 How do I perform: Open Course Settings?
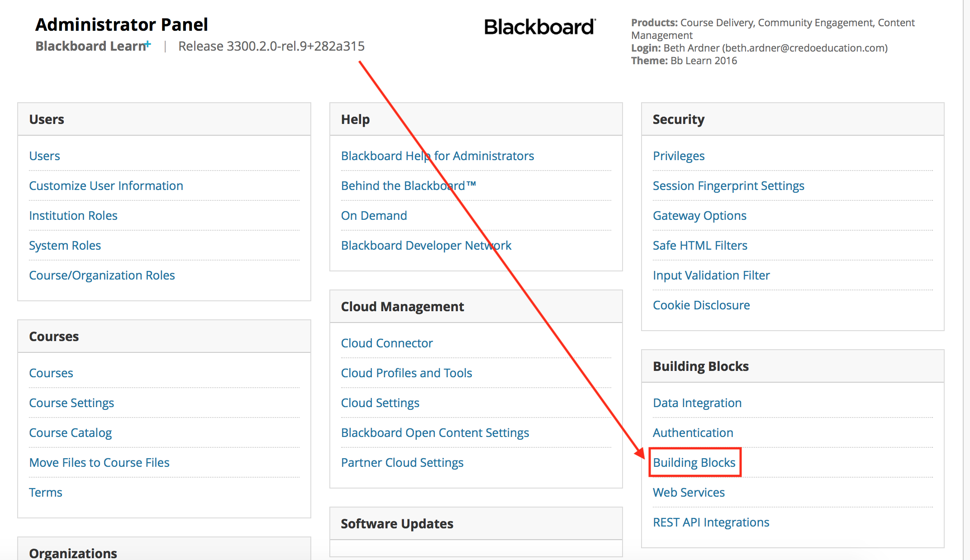[x=71, y=403]
